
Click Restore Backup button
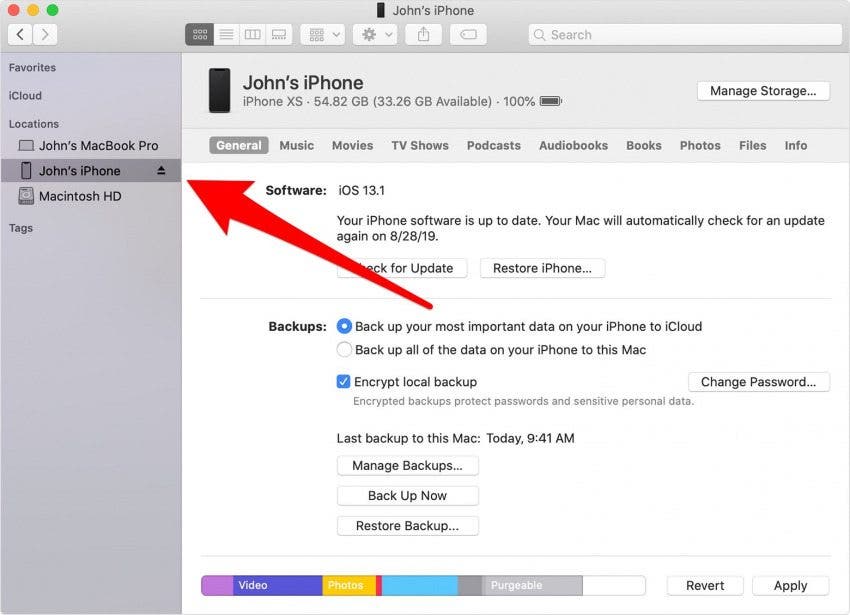point(407,526)
